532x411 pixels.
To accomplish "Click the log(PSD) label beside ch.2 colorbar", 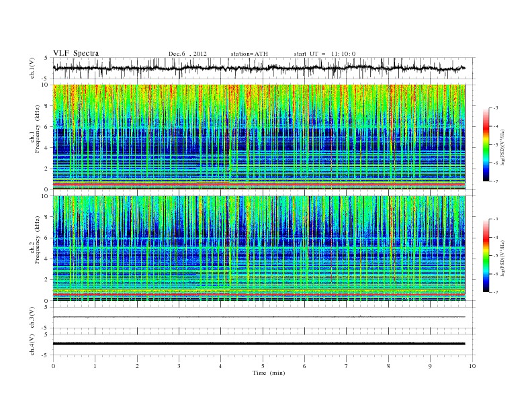I will (502, 258).
